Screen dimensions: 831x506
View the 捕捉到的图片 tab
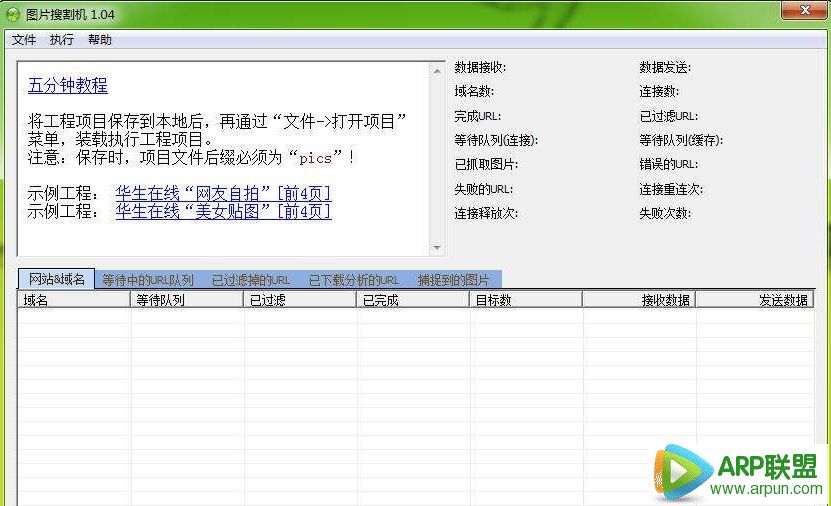coord(454,280)
